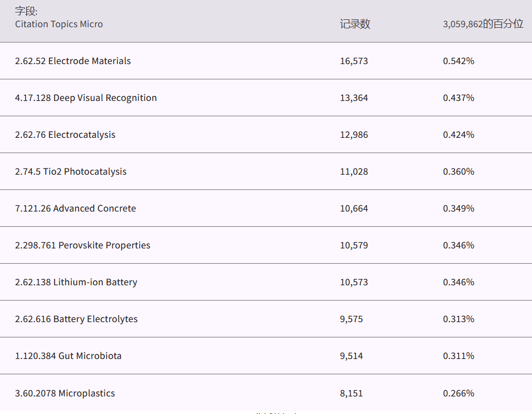Click the 0.349% value for Advanced Concrete
This screenshot has height=414, width=532.
458,209
